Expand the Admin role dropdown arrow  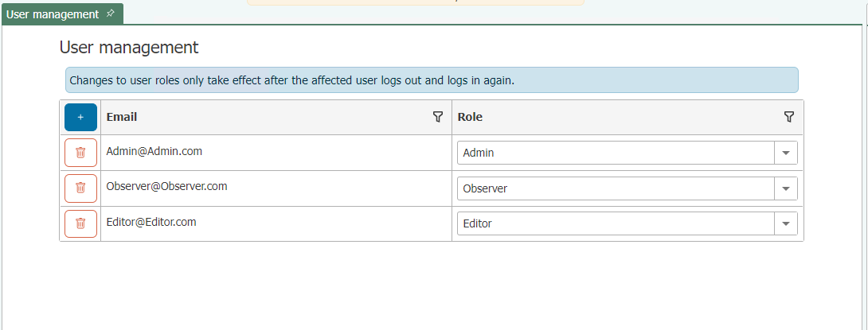tap(785, 153)
